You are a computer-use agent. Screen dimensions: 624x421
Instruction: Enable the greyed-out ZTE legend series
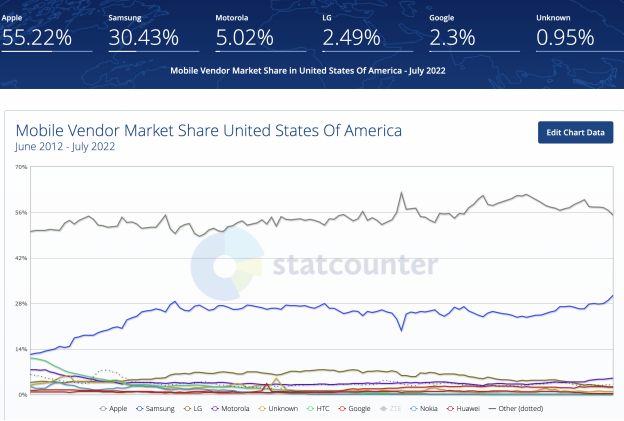pos(390,409)
